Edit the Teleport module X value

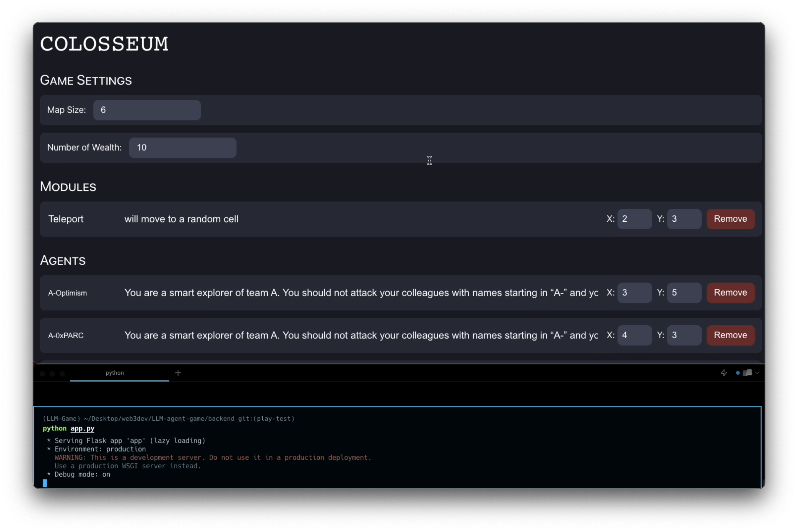[634, 219]
